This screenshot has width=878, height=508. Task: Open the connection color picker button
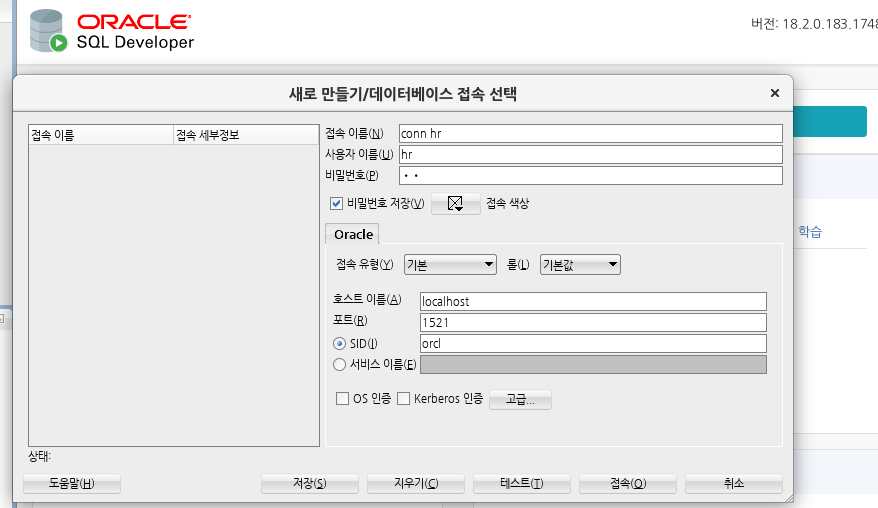(455, 203)
